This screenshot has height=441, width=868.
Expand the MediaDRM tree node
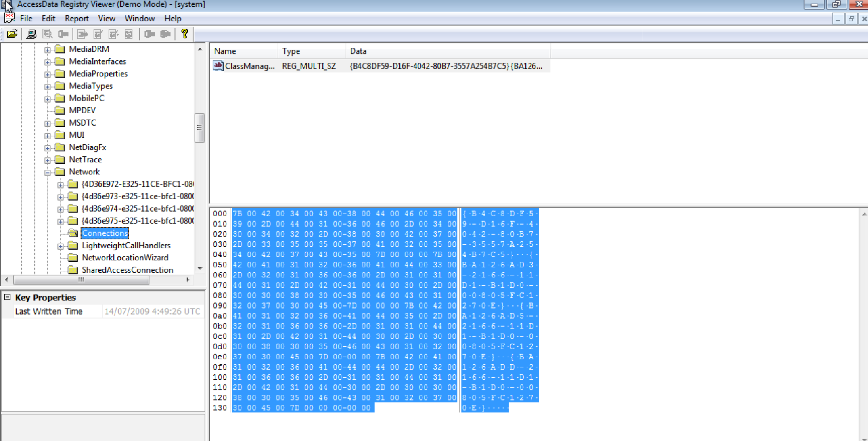48,50
